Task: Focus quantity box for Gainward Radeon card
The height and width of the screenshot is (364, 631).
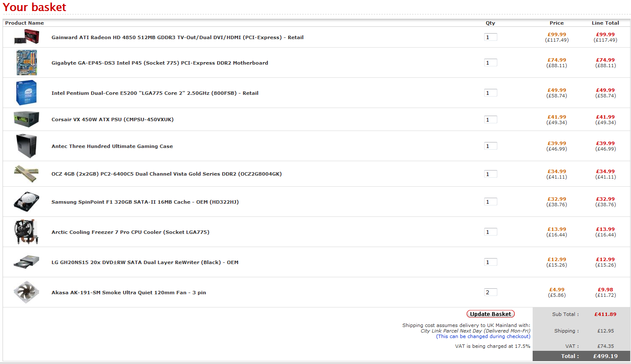Action: tap(490, 37)
